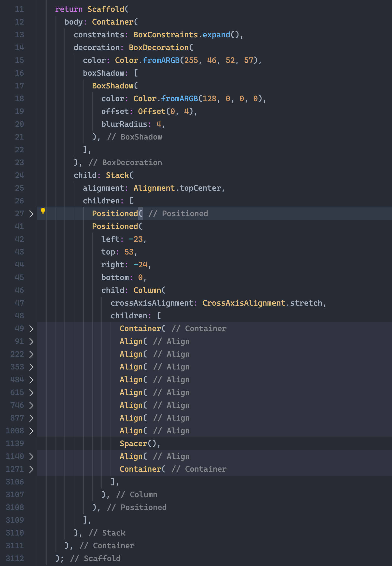Click 'blurRadius: 4,' on line 20
The height and width of the screenshot is (566, 392).
(x=133, y=124)
